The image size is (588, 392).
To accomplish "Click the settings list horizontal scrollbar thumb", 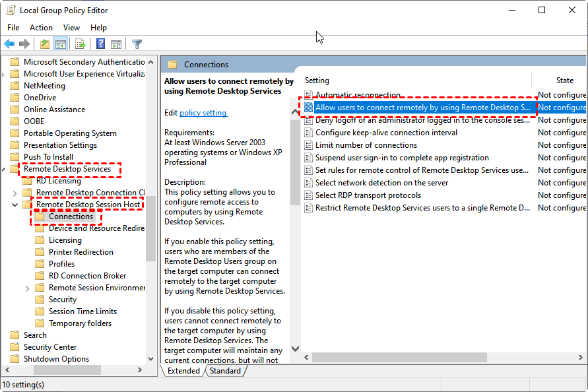I will coord(399,357).
